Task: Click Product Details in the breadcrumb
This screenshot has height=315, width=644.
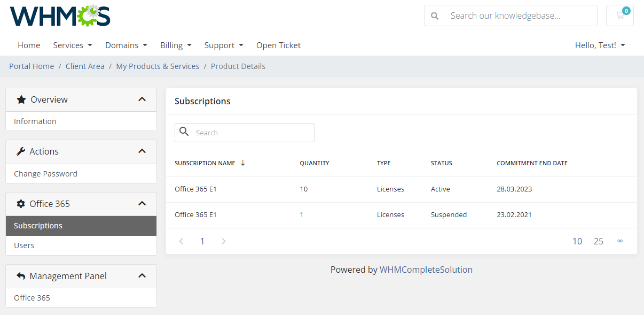Action: [238, 66]
